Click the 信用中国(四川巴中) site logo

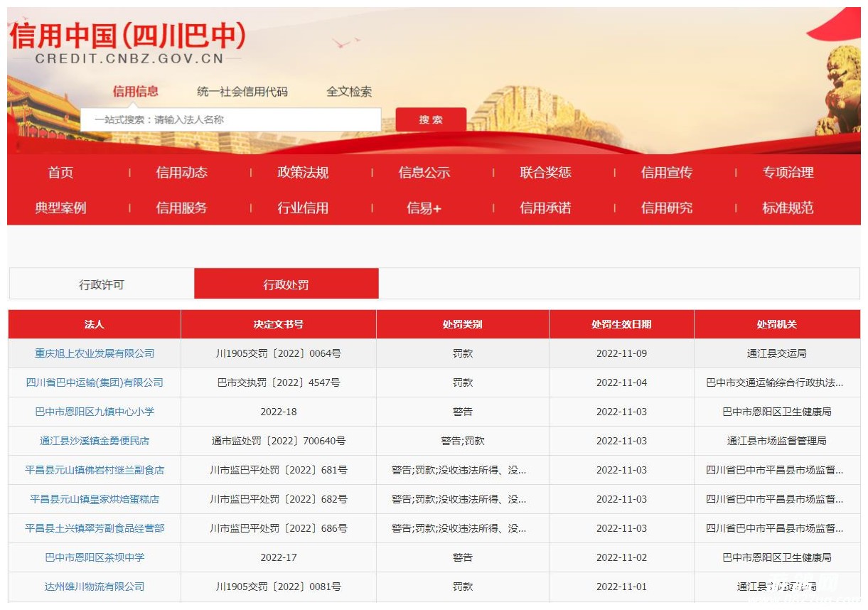coord(128,41)
